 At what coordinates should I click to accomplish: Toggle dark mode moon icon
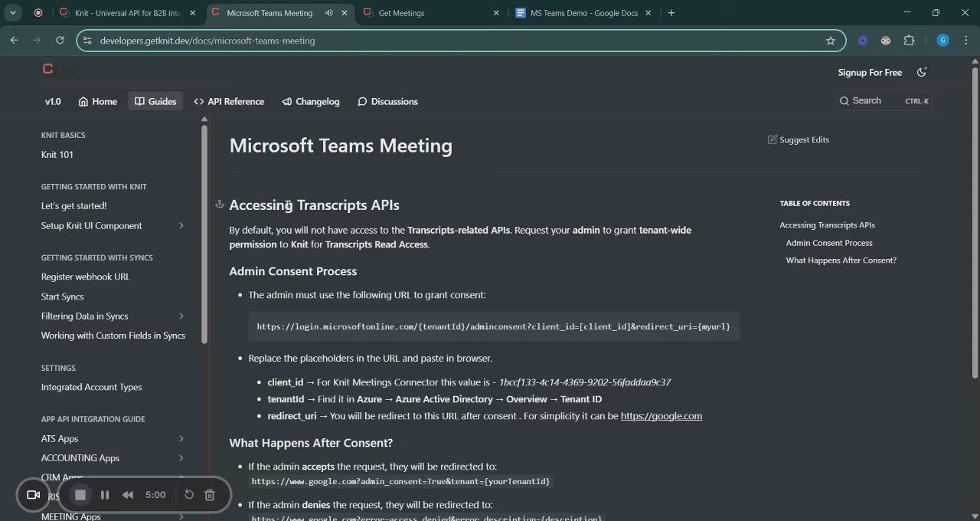coord(922,72)
